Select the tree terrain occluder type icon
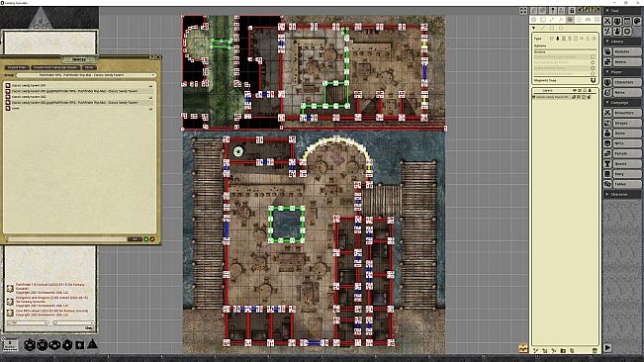Screen dimensions: 644x362 pos(558,39)
